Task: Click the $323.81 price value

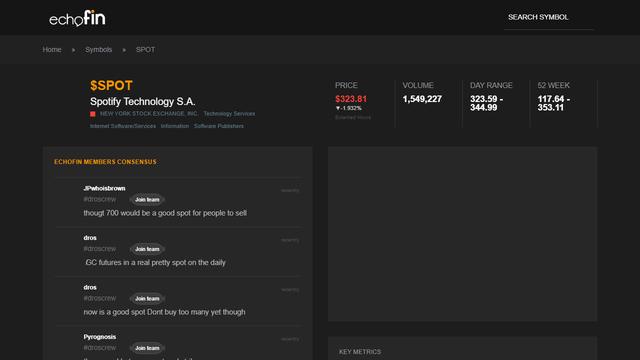Action: (351, 99)
